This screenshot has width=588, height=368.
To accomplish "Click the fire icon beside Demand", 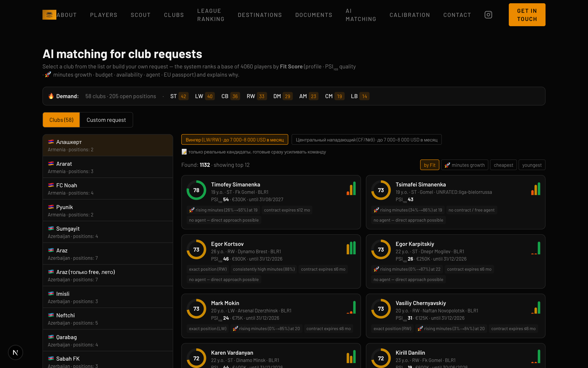I will pos(51,96).
